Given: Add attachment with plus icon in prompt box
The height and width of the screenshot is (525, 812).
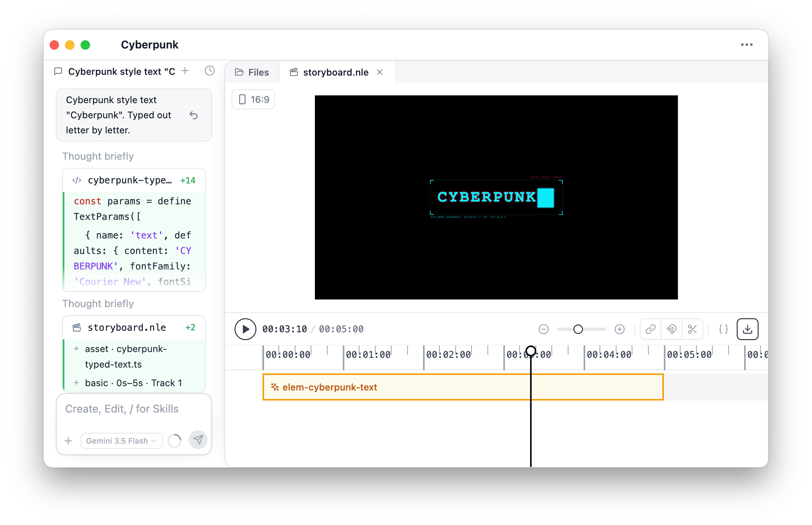Looking at the screenshot, I should (x=68, y=441).
